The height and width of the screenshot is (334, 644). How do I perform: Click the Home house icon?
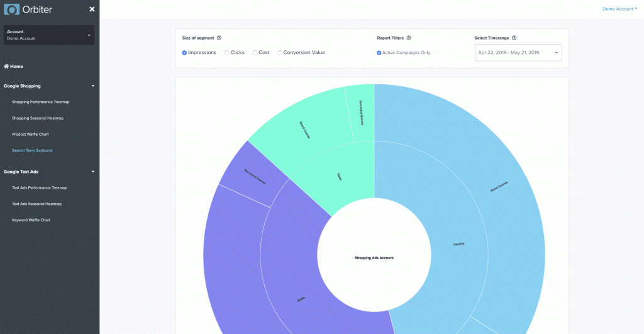coord(6,66)
